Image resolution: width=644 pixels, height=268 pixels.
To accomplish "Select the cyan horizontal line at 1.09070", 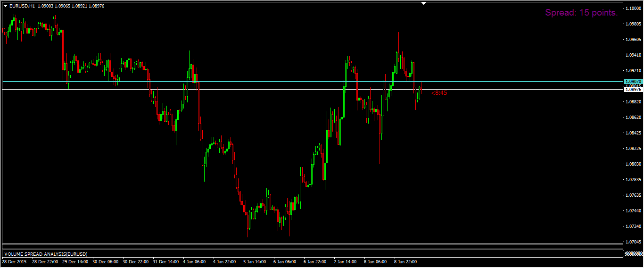I will 312,82.
